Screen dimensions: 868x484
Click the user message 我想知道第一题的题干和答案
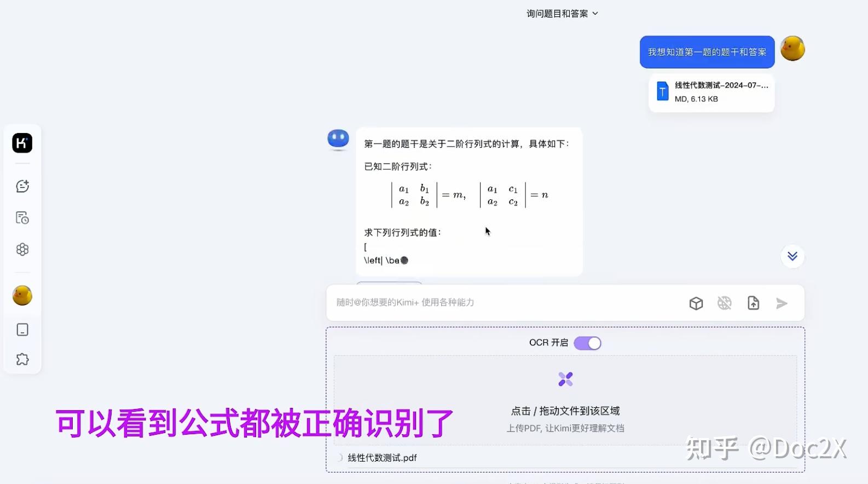click(707, 52)
